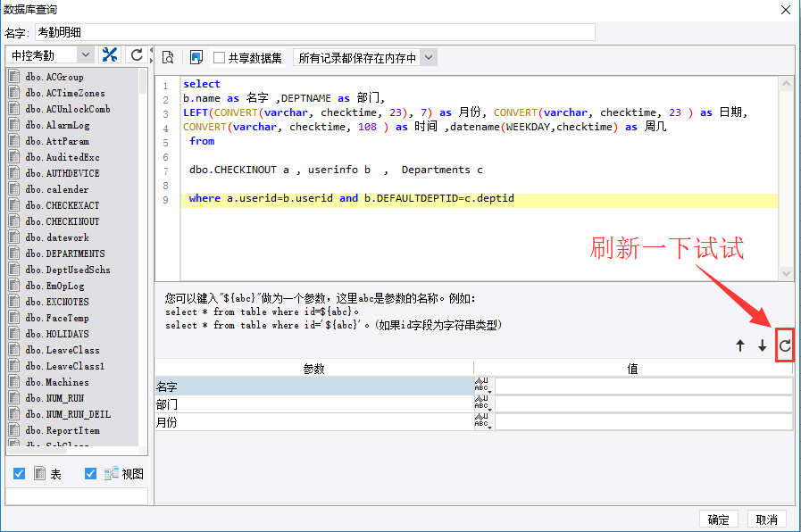The height and width of the screenshot is (532, 801).
Task: Click the 名字 input field containing 考勤明细
Action: coord(315,32)
